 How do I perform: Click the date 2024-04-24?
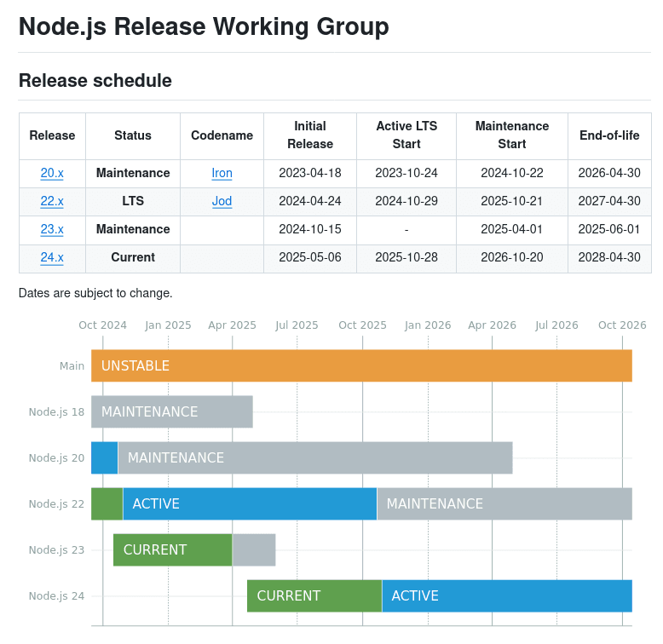310,201
